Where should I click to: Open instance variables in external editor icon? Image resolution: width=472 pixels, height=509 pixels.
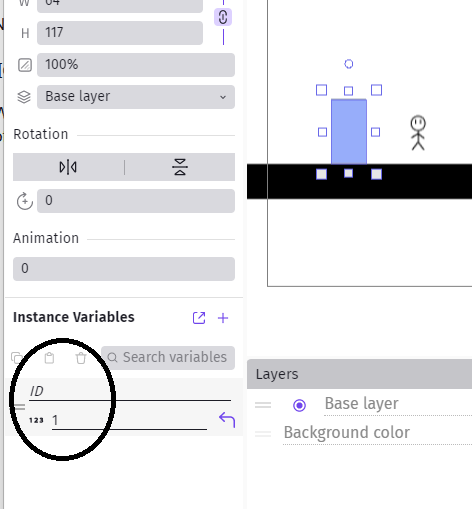(x=199, y=318)
